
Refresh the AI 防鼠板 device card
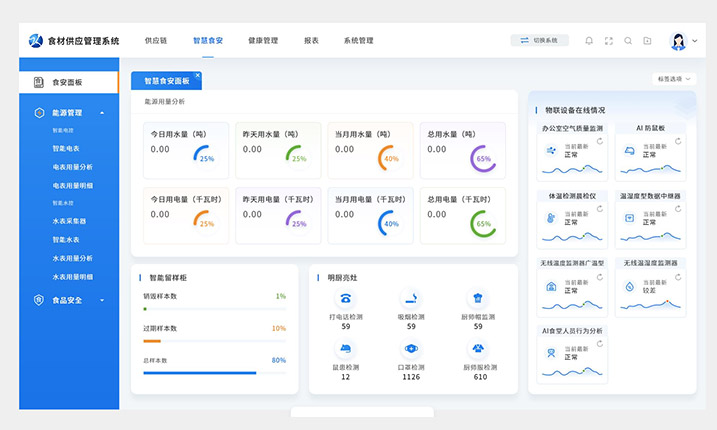pyautogui.click(x=678, y=141)
